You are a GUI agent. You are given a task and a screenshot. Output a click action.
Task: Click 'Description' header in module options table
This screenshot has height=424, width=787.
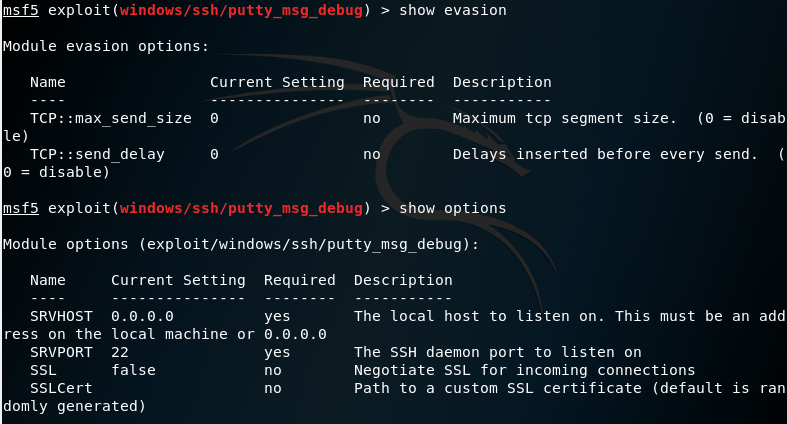click(x=403, y=280)
